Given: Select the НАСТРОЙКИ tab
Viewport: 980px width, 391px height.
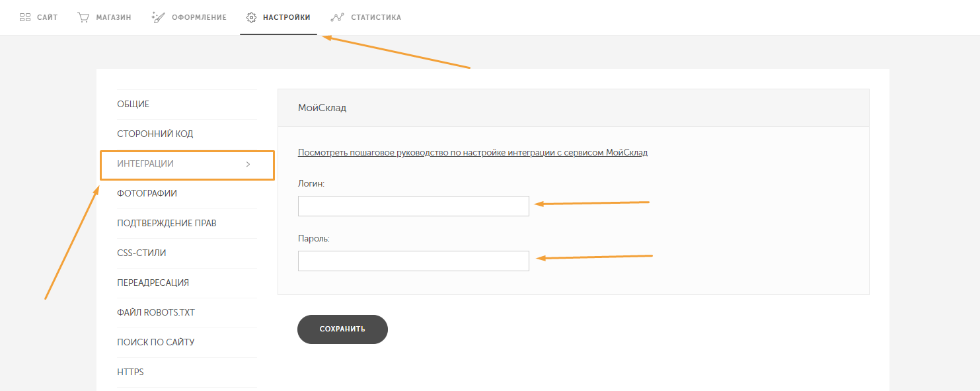Looking at the screenshot, I should 278,17.
